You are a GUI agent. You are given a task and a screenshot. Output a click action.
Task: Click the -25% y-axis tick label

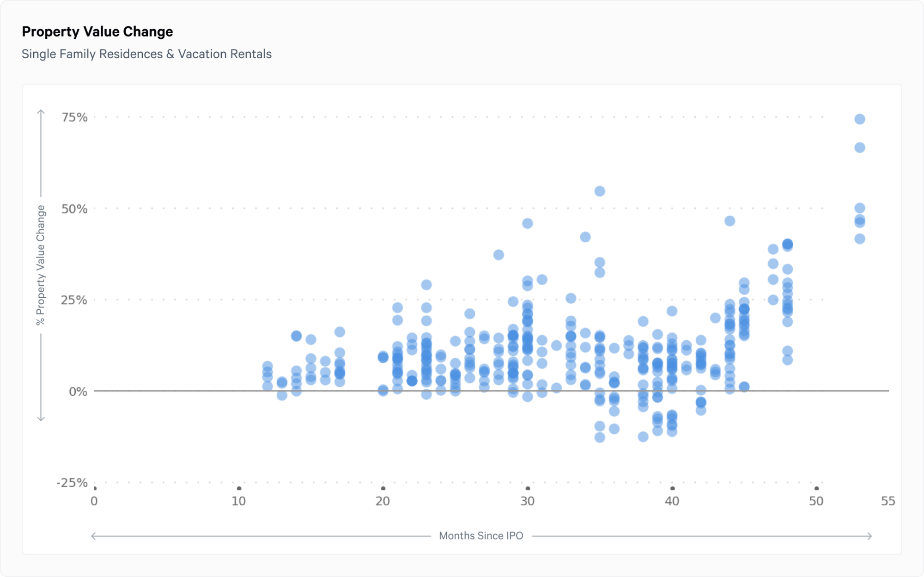coord(72,483)
